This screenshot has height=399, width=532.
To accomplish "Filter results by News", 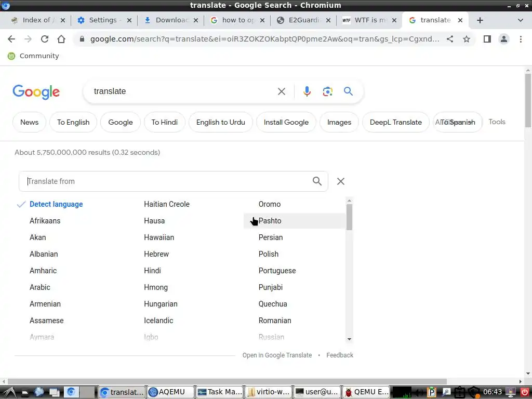I will click(x=29, y=122).
